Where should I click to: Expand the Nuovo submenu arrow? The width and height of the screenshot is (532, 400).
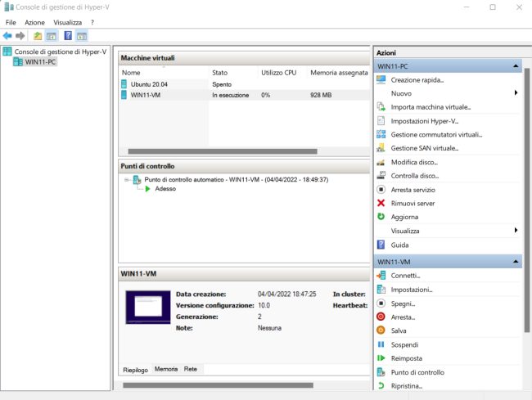coord(516,93)
